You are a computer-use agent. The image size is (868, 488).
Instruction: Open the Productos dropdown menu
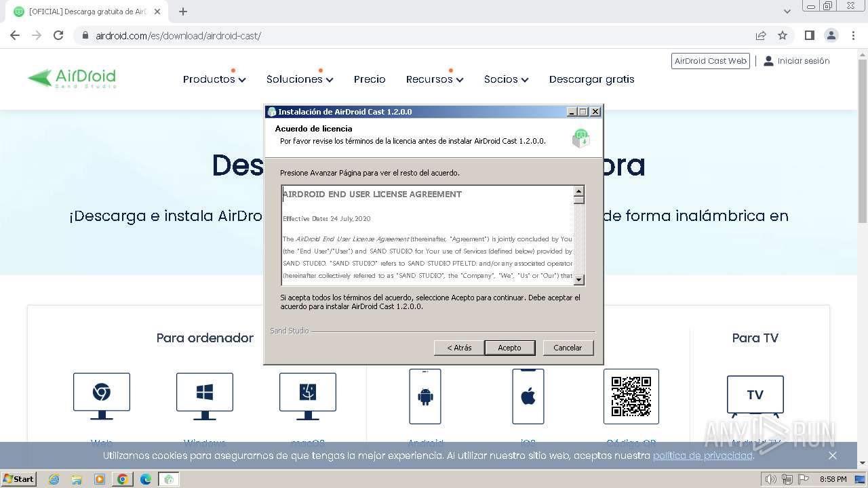point(214,79)
